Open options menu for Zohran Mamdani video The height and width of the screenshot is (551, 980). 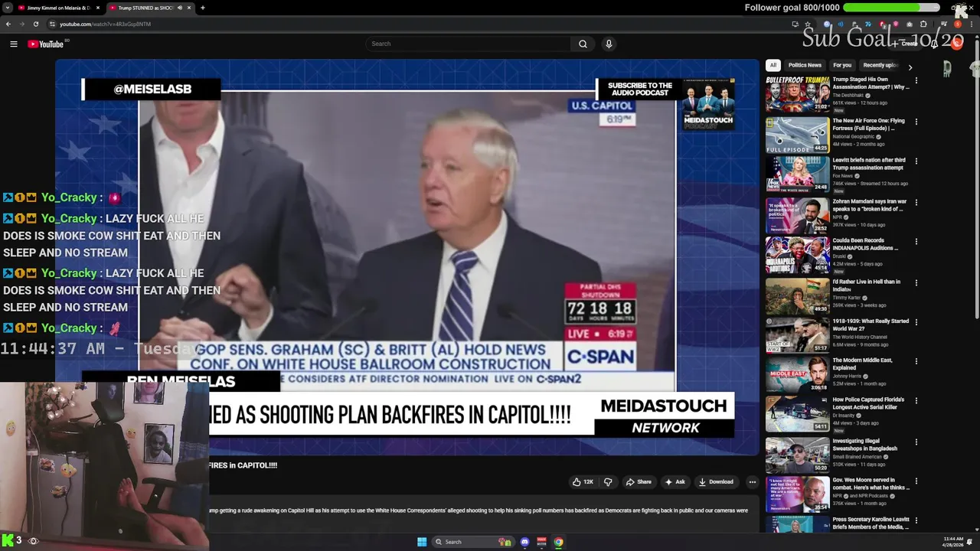point(916,202)
